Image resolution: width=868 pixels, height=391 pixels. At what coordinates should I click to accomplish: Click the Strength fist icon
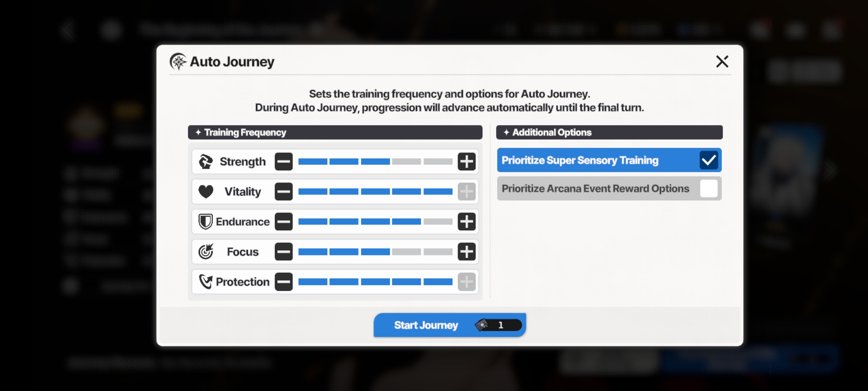(206, 161)
